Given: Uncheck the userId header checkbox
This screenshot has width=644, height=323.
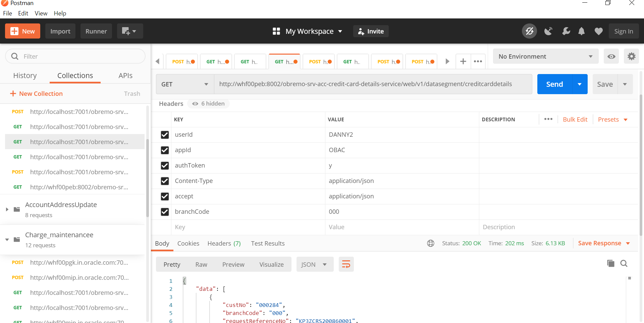Looking at the screenshot, I should [165, 135].
